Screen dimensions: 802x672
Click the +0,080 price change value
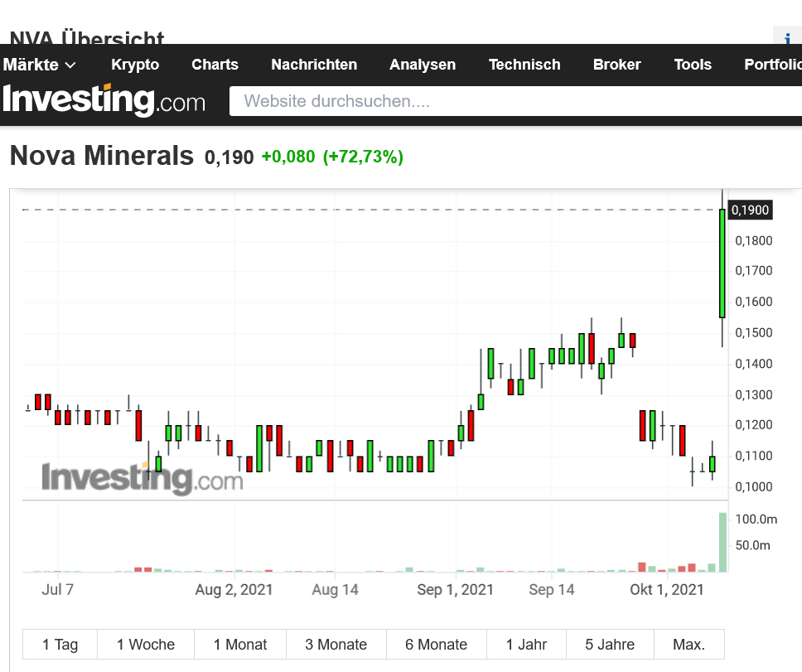point(288,157)
